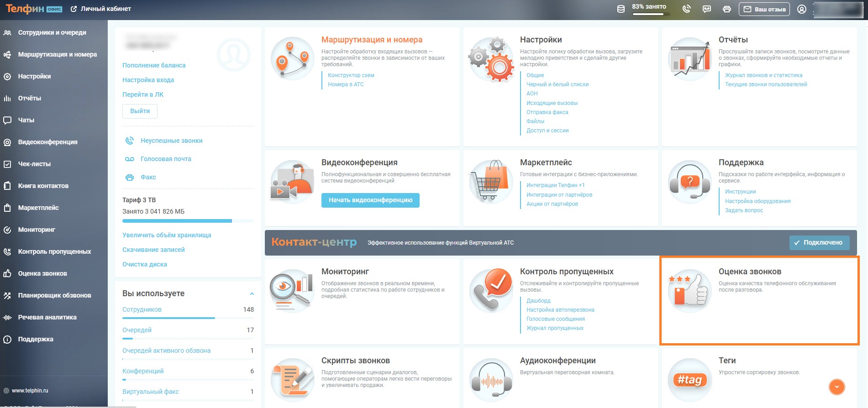Open the user profile icon in header

click(802, 9)
